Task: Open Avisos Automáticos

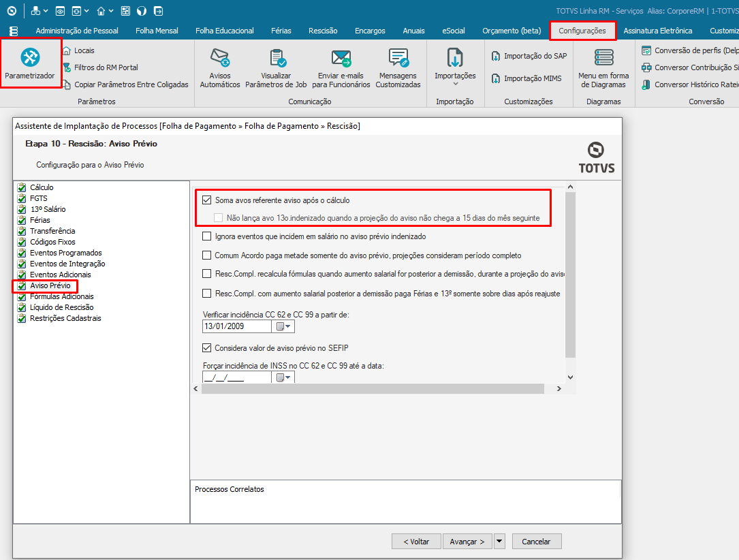Action: point(219,68)
